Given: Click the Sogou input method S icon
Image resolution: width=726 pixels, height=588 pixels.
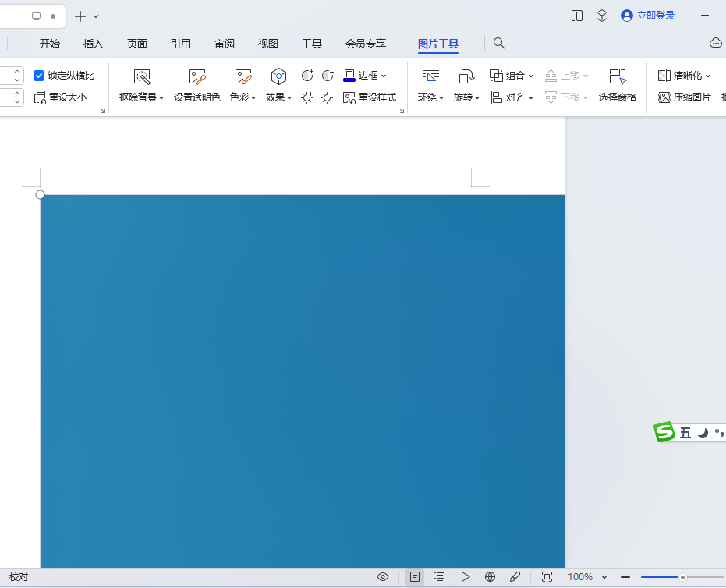Looking at the screenshot, I should [664, 432].
